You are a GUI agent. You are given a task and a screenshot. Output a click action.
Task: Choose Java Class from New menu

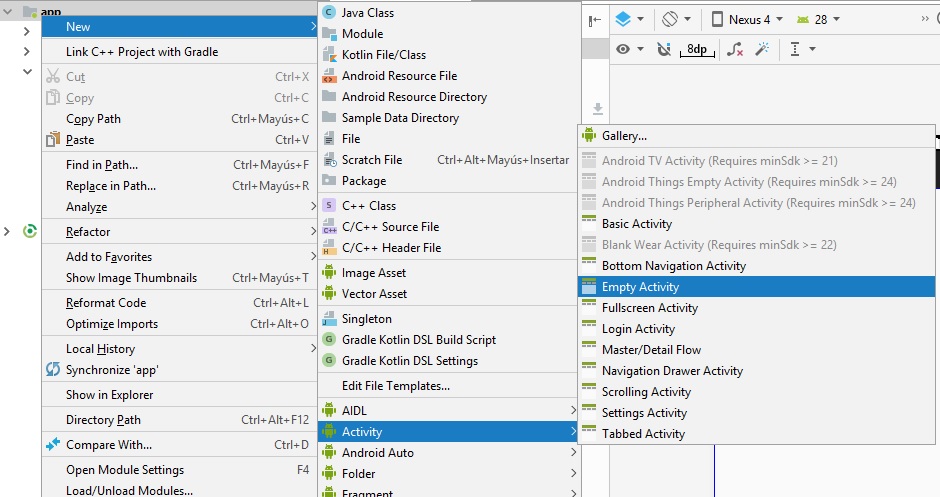point(367,13)
